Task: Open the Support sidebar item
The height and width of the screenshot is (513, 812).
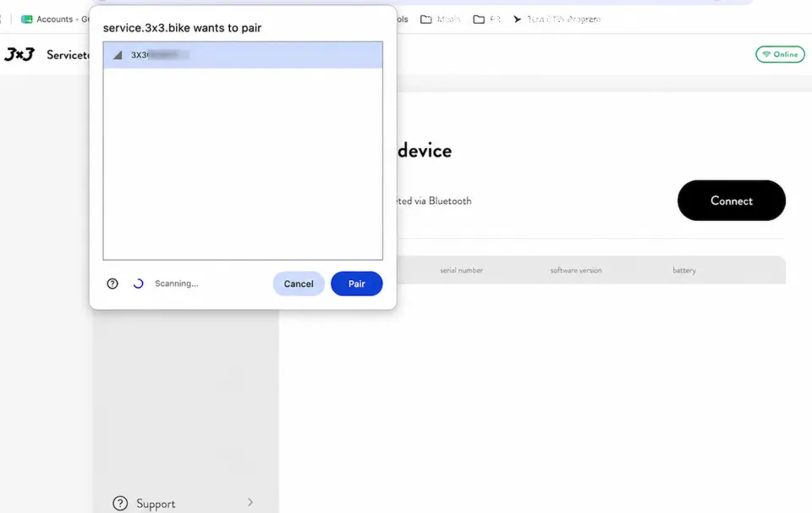Action: tap(184, 503)
